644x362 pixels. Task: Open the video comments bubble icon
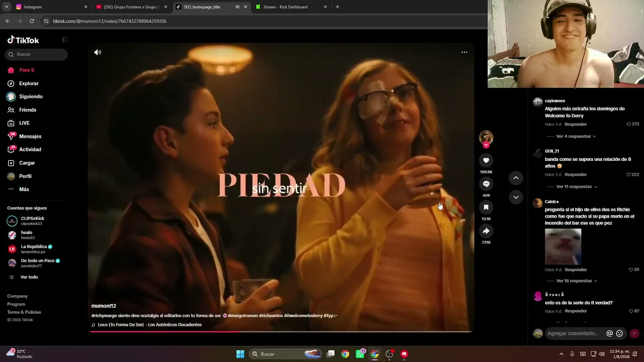click(486, 184)
